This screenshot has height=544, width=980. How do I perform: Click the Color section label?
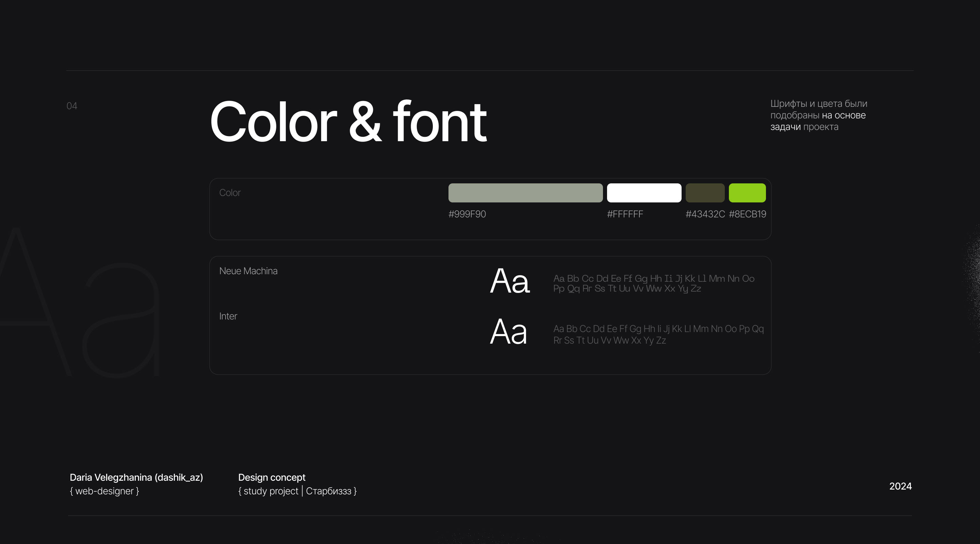point(230,193)
